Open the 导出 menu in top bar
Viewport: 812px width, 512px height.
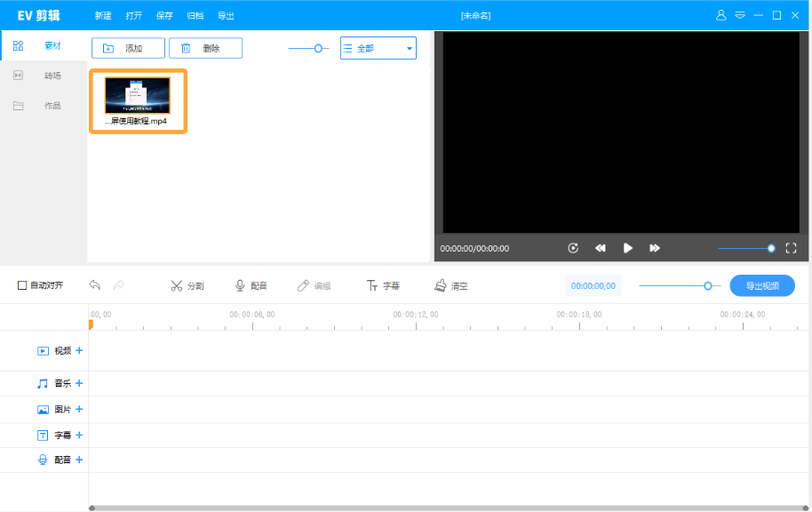pyautogui.click(x=226, y=16)
